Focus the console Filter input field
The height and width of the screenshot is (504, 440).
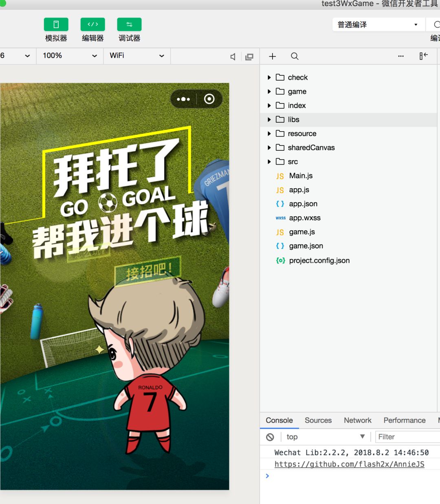[407, 437]
